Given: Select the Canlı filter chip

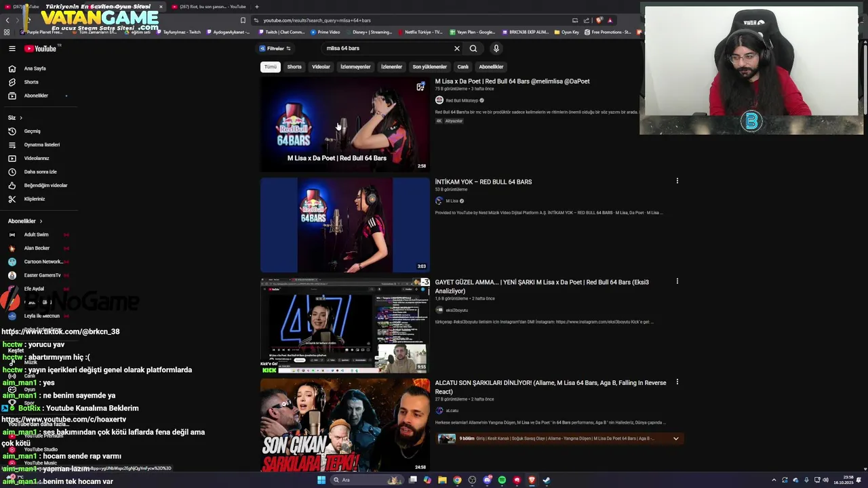Looking at the screenshot, I should click(463, 66).
